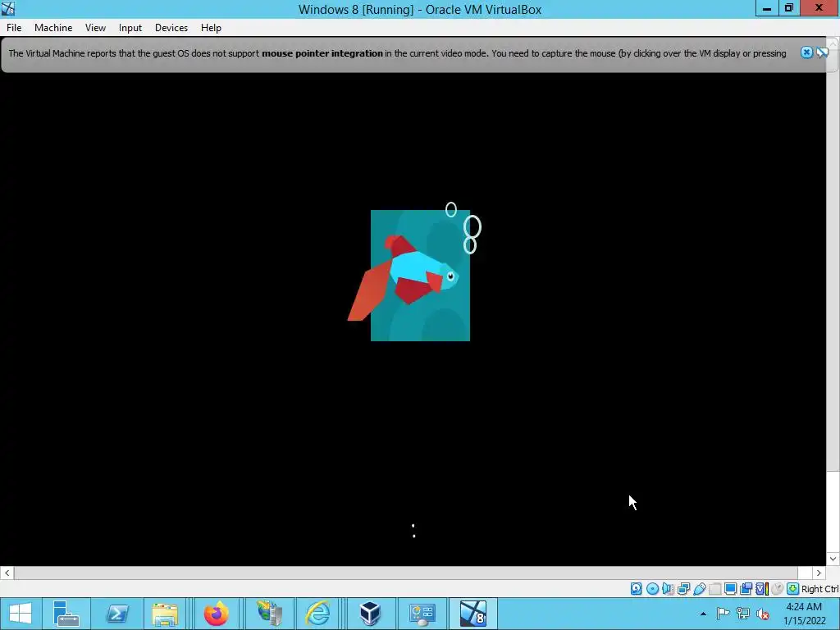Image resolution: width=840 pixels, height=630 pixels.
Task: Switch to the Windows 8 VM taskbar button
Action: tap(473, 614)
